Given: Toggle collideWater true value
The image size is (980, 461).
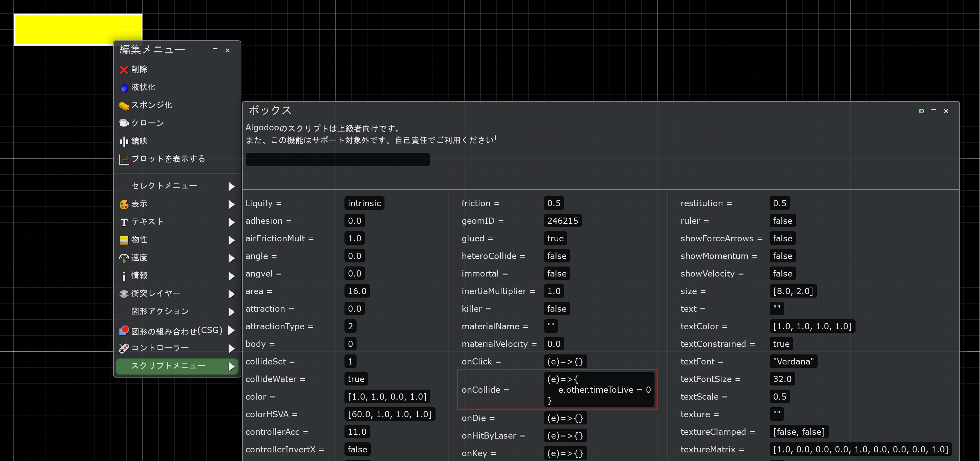Looking at the screenshot, I should tap(356, 379).
